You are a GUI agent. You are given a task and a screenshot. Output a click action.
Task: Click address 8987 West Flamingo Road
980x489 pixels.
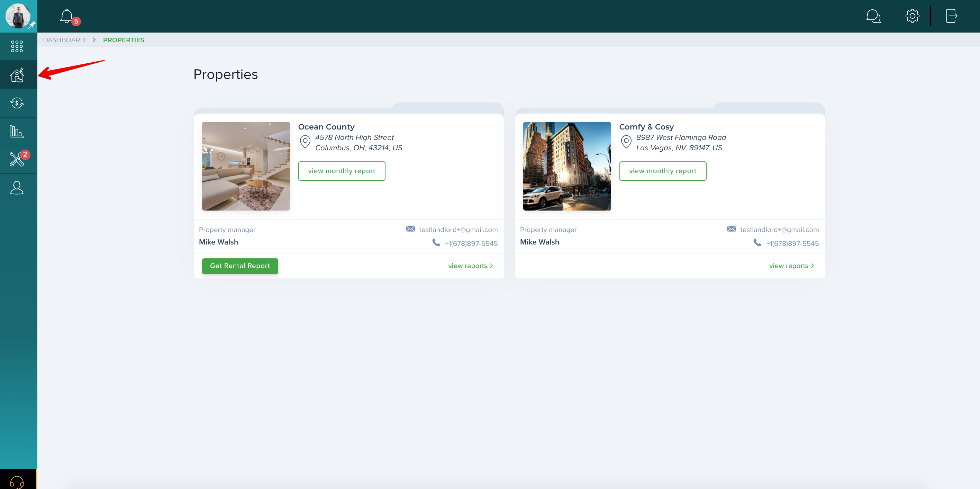point(681,137)
